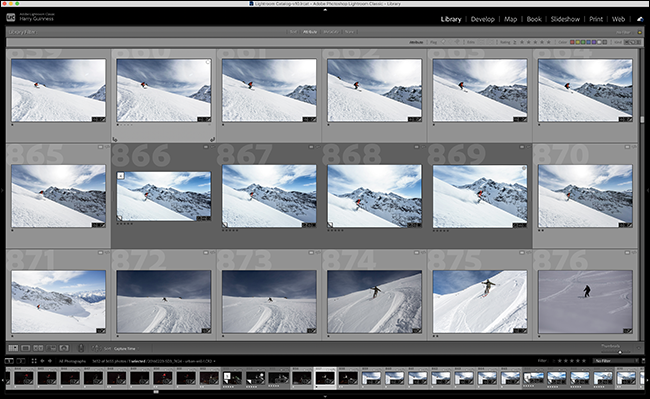
Task: Toggle the filter lock icon
Action: [640, 32]
